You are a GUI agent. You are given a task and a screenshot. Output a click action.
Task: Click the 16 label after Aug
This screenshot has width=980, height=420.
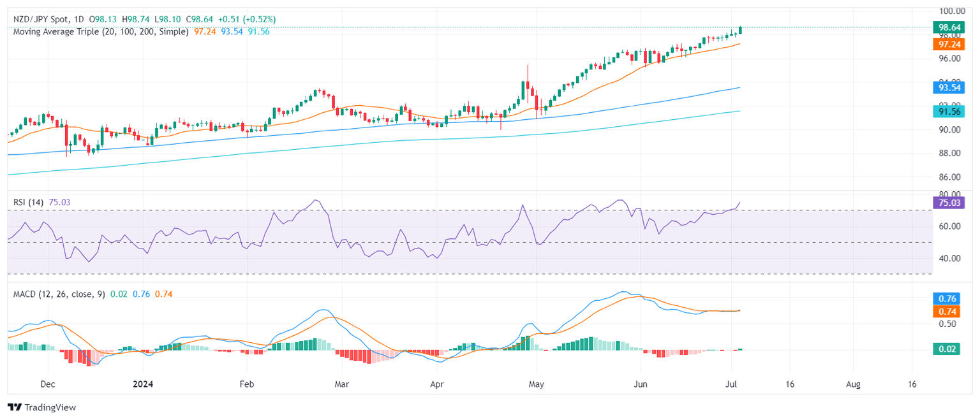point(912,385)
